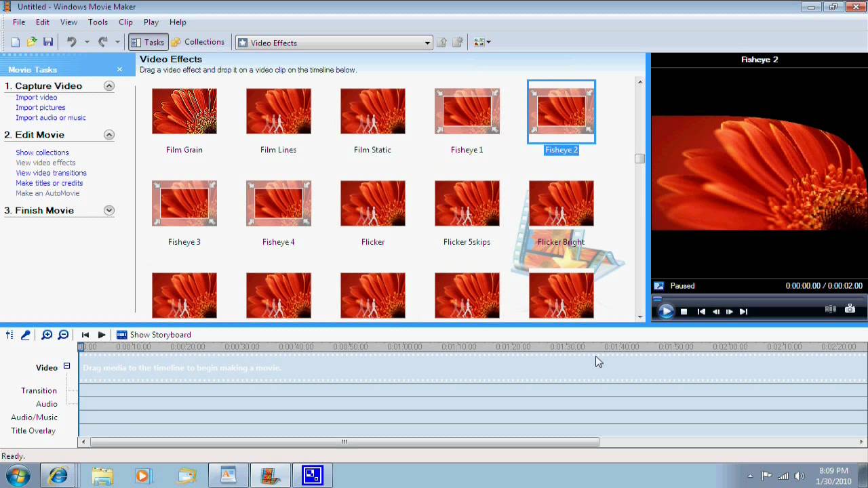Open the Redo history dropdown arrow
868x488 pixels.
click(x=117, y=42)
